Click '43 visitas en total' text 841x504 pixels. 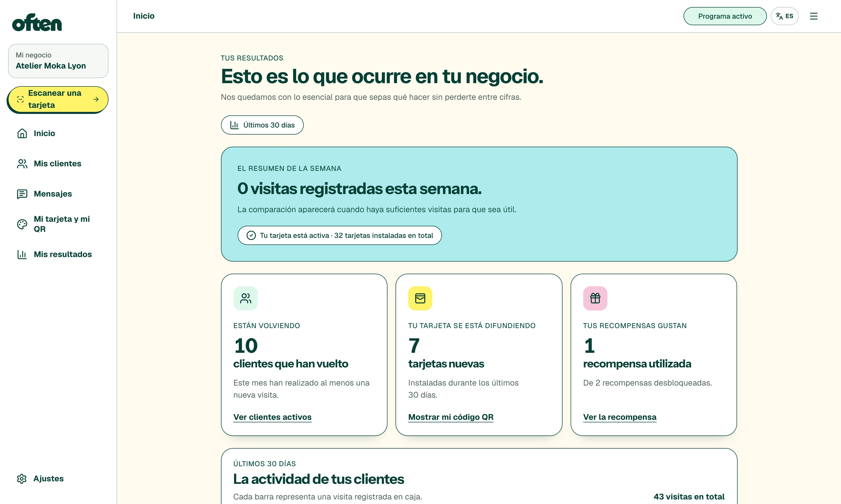[689, 496]
